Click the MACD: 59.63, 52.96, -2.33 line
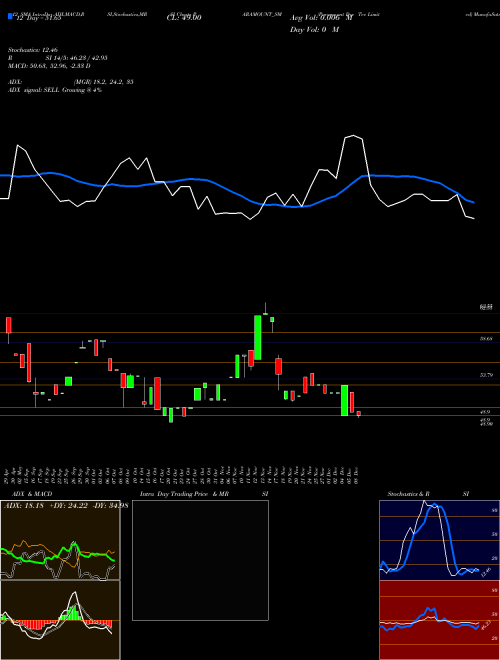The height and width of the screenshot is (660, 500). click(49, 66)
